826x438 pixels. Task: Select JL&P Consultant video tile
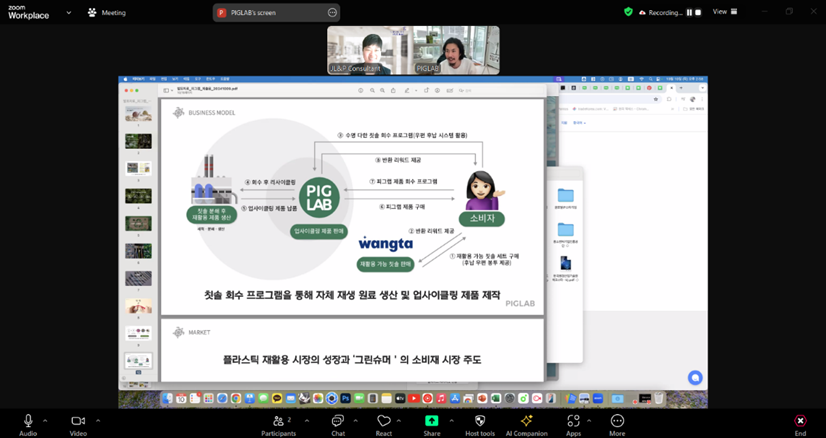370,51
